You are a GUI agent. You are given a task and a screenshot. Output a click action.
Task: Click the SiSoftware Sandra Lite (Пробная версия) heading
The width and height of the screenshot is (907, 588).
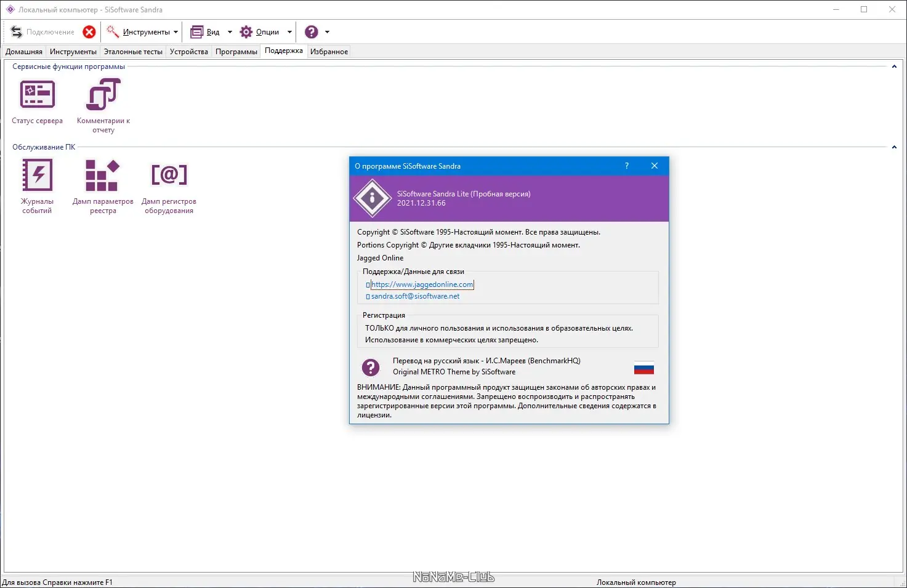(464, 194)
